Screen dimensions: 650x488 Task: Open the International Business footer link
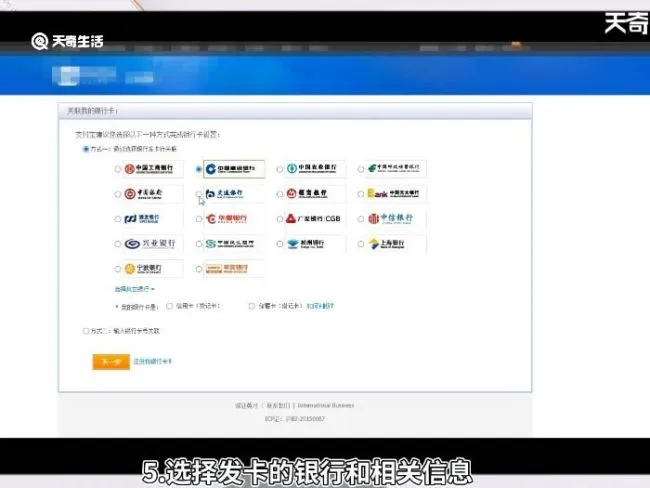point(326,405)
